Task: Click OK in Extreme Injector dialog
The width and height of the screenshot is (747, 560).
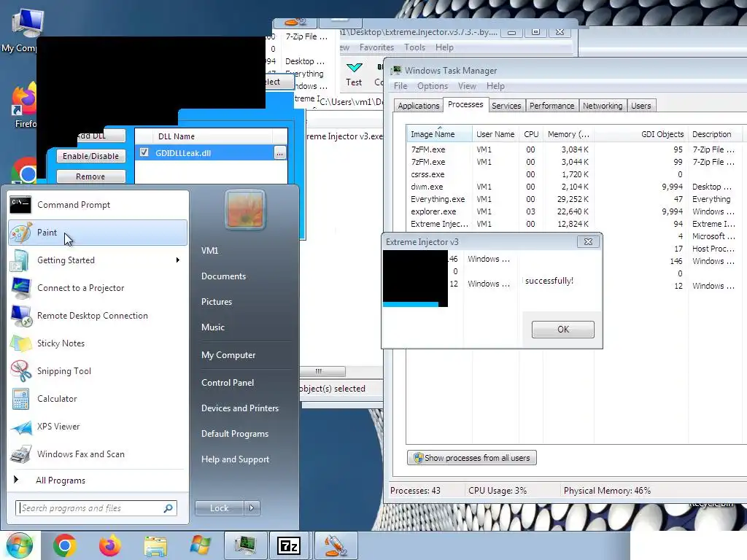Action: 562,330
